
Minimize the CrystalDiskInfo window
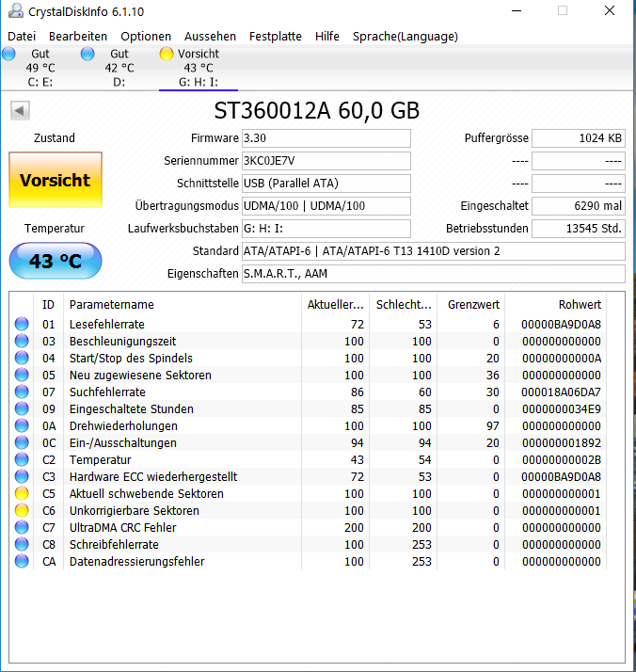(x=517, y=10)
